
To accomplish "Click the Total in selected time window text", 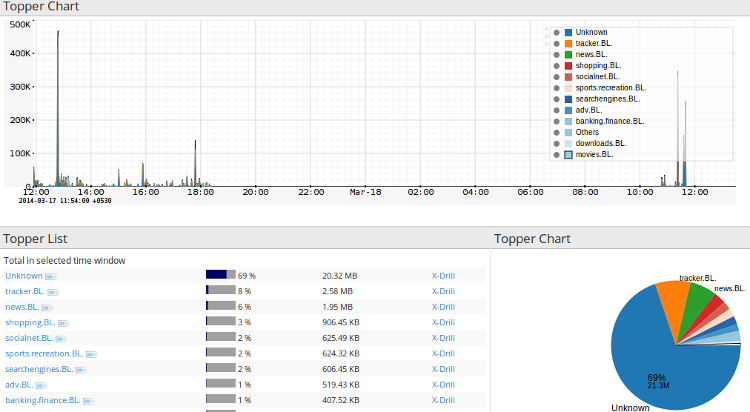I will (x=65, y=261).
